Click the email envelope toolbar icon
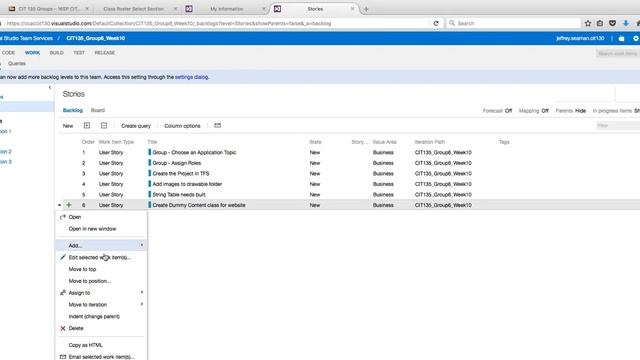This screenshot has width=640, height=360. click(218, 126)
